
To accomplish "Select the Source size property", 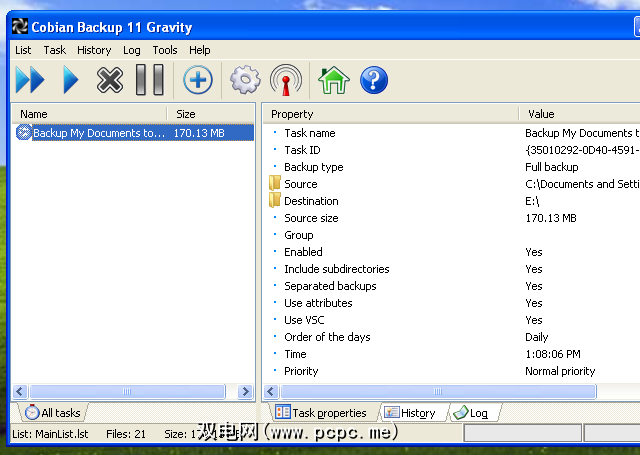I will [x=311, y=218].
